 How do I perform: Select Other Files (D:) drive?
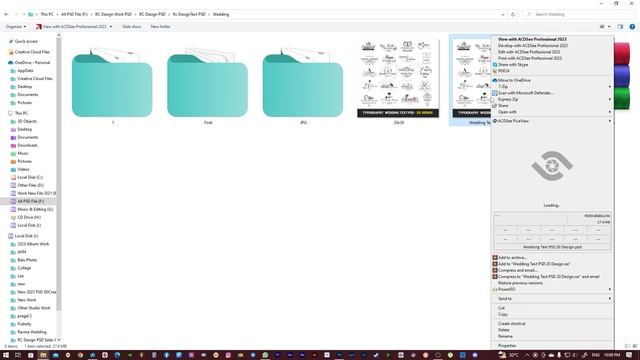(x=30, y=185)
